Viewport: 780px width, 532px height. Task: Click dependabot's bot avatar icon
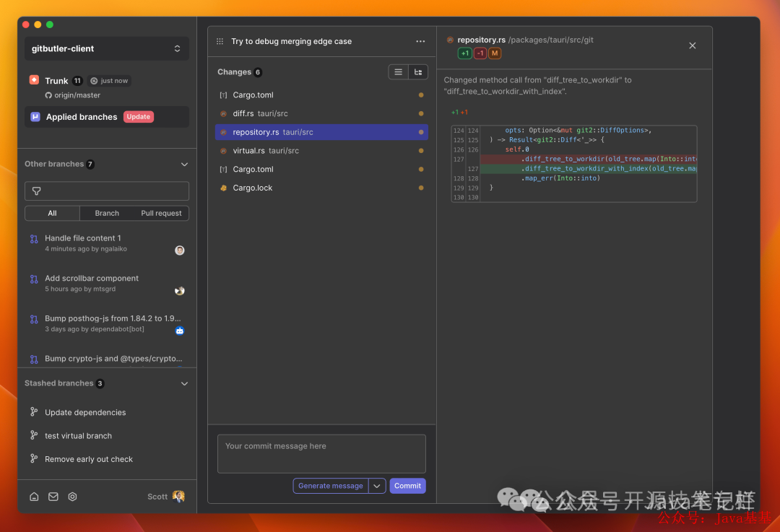click(180, 331)
